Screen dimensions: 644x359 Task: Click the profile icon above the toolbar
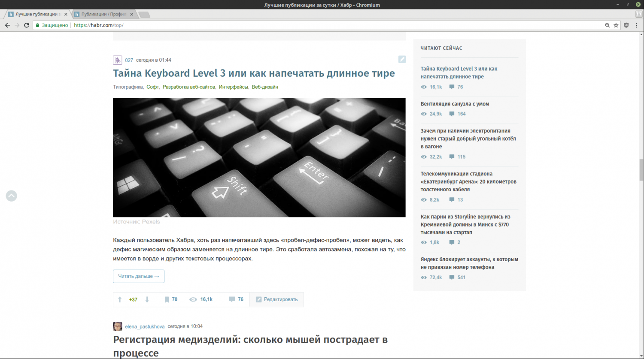(639, 14)
